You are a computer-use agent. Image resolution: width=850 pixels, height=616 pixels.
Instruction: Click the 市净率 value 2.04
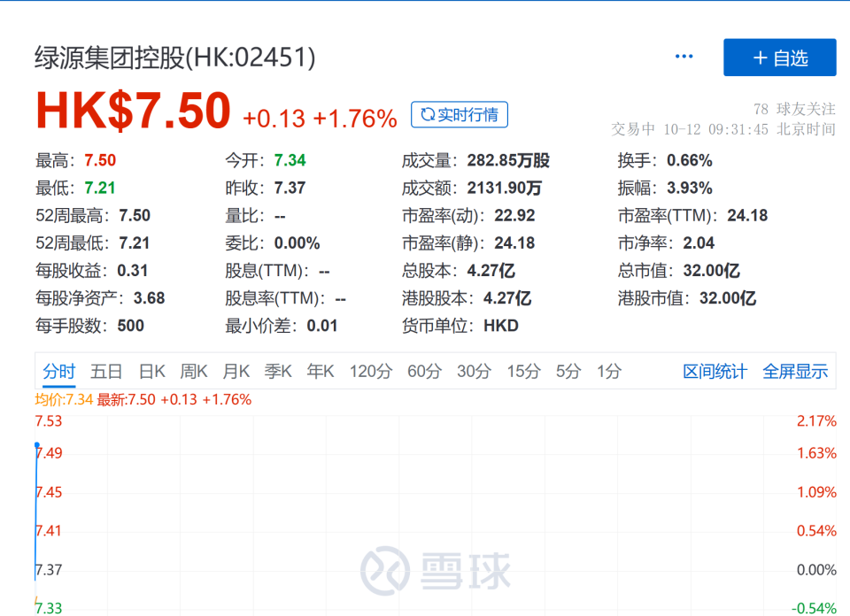point(699,243)
